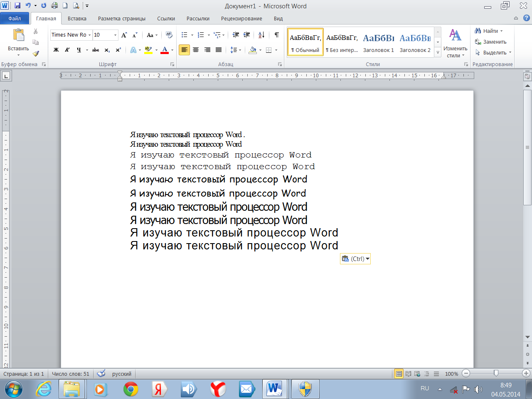The image size is (532, 399).
Task: Align text right
Action: tap(207, 50)
